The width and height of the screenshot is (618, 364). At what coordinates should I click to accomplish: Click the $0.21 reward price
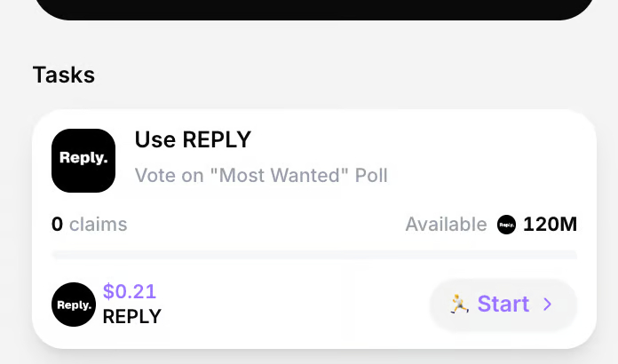coord(130,291)
